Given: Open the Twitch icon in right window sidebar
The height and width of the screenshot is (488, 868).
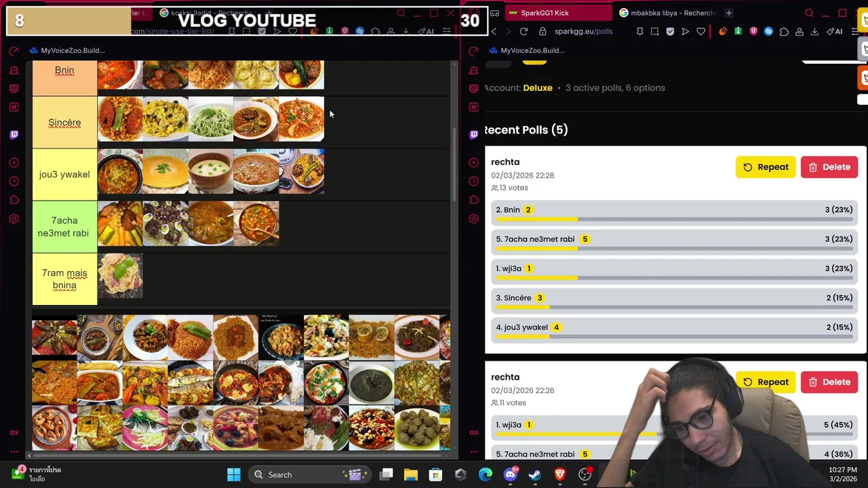Looking at the screenshot, I should point(473,134).
